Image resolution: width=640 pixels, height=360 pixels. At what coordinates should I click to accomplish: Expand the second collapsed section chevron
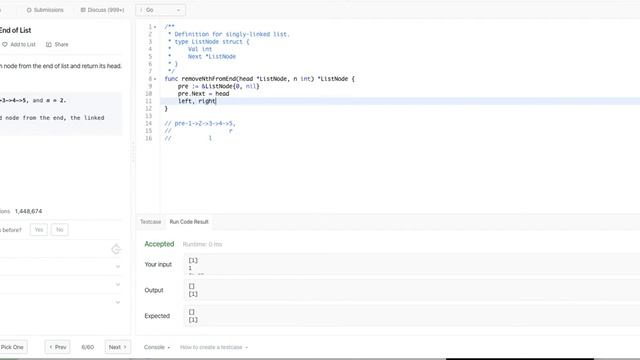click(x=118, y=284)
